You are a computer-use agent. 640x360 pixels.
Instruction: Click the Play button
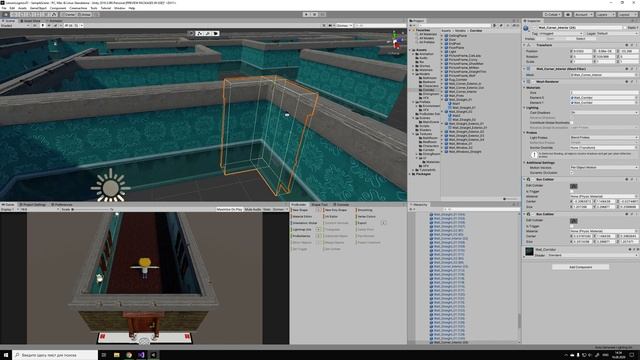pos(306,14)
